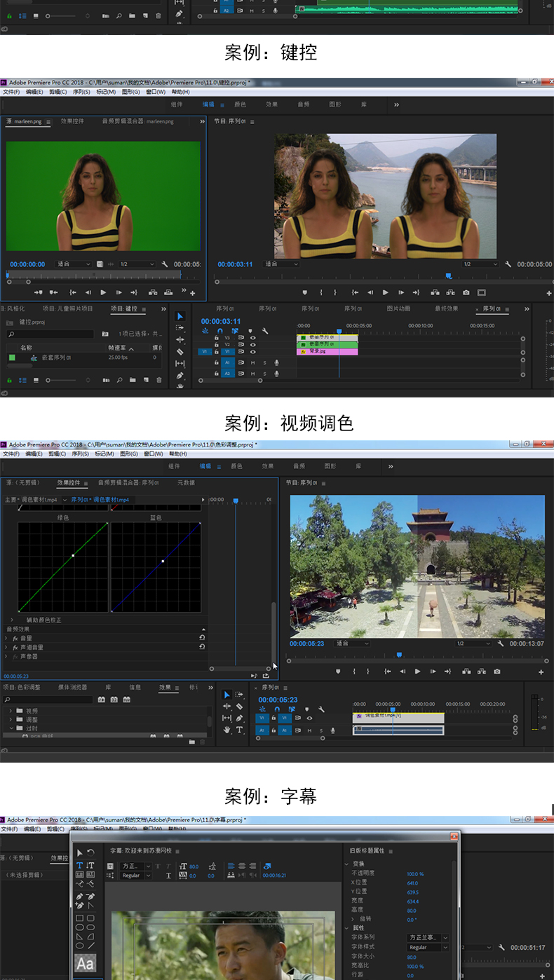This screenshot has width=554, height=980.
Task: Play the 色彩调整 program monitor
Action: pos(417,672)
